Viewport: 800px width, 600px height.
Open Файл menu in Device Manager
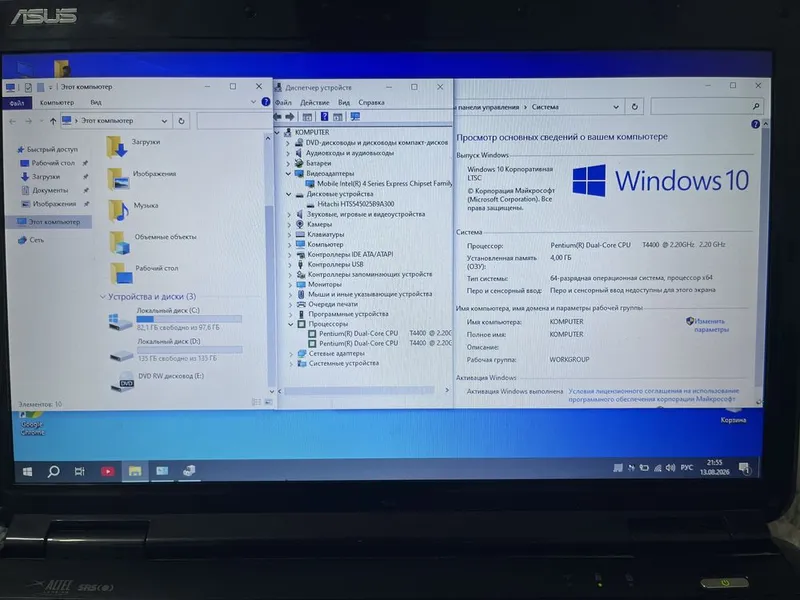[x=283, y=103]
